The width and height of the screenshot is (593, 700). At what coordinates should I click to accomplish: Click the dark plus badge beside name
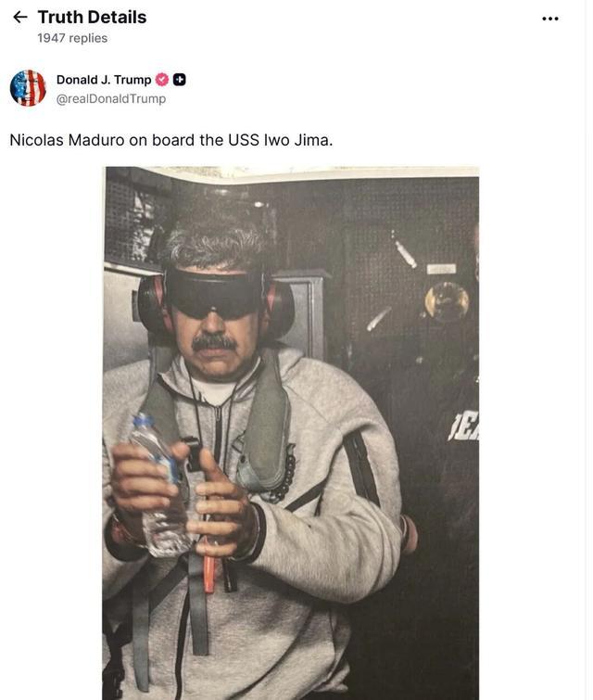tap(180, 80)
